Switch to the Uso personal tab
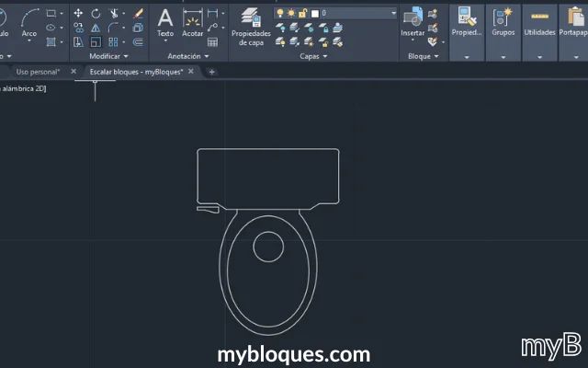The image size is (588, 368). [38, 72]
